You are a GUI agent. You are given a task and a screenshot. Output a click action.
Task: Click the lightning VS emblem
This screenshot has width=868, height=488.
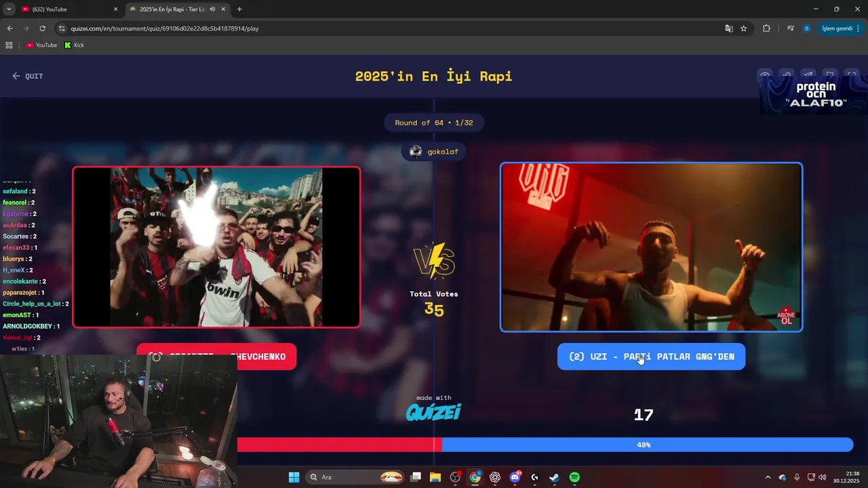pos(434,260)
